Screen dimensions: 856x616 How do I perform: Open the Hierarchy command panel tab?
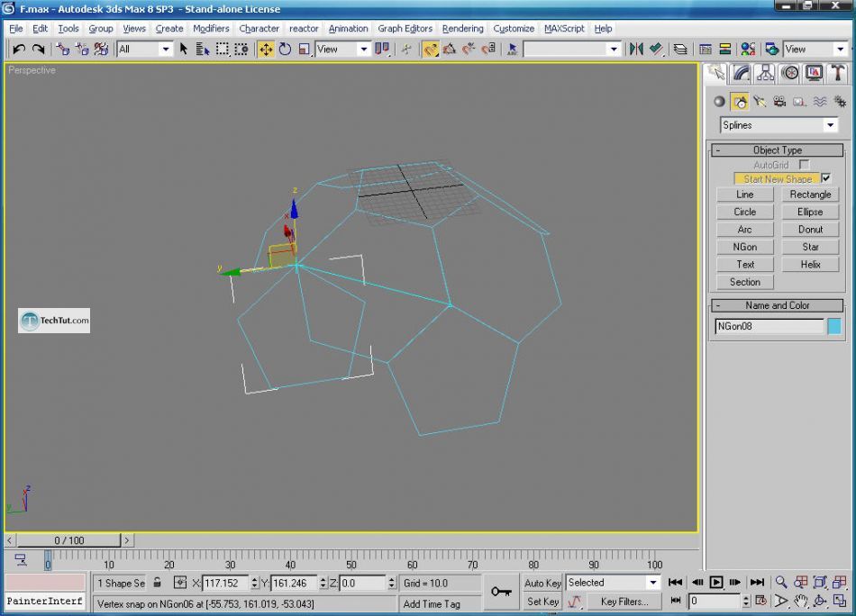(x=766, y=73)
